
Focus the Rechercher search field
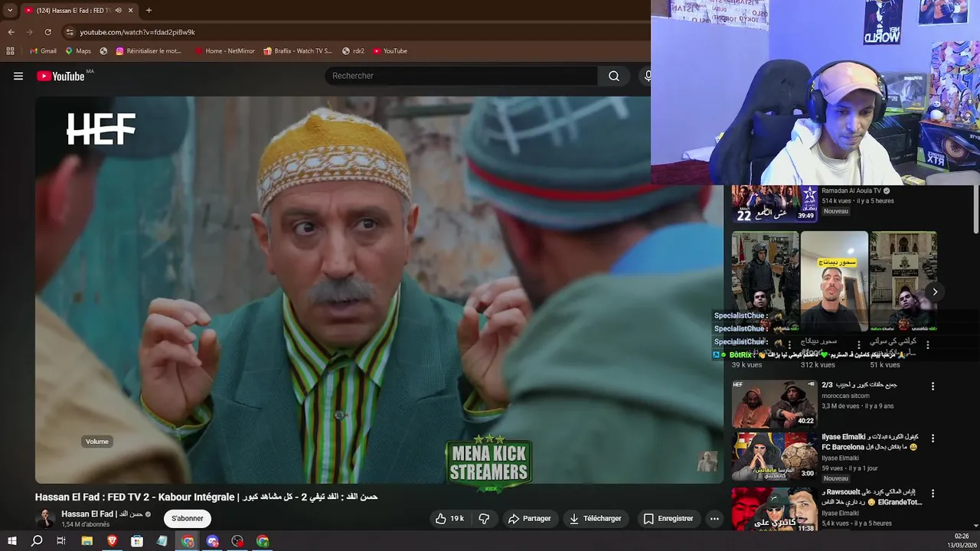[461, 76]
